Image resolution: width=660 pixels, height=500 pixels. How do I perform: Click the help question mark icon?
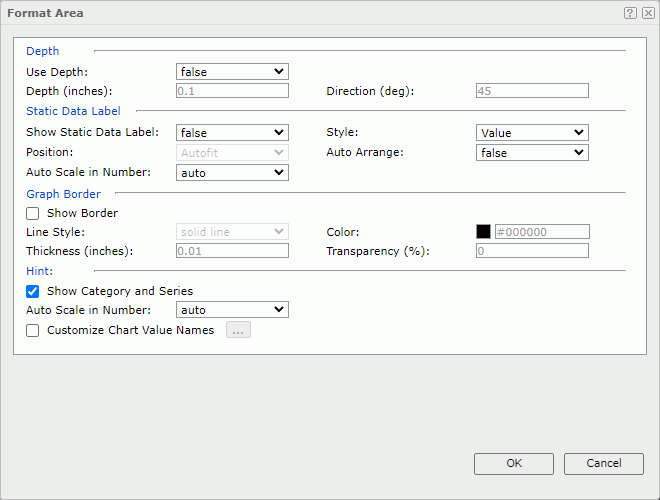point(630,13)
